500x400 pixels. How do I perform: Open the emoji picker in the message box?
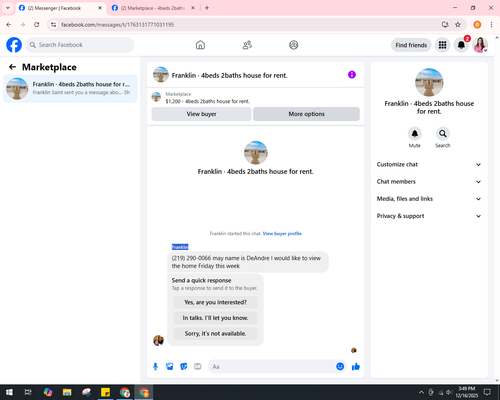pos(340,367)
